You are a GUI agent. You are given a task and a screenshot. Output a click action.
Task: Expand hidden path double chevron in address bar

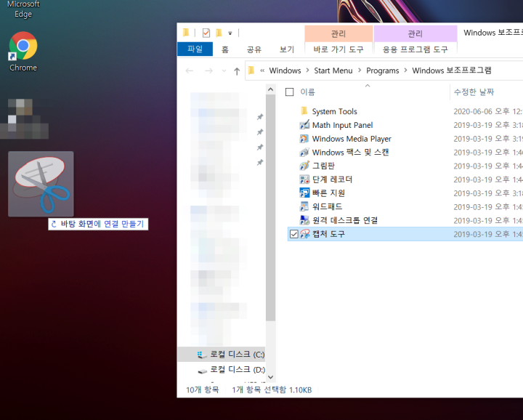262,70
